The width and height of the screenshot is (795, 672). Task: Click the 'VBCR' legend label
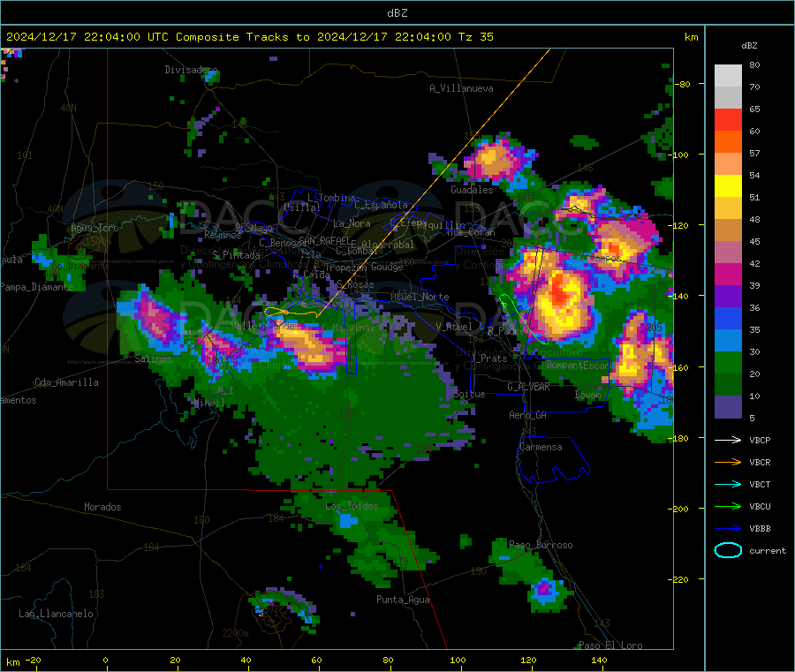coord(760,462)
